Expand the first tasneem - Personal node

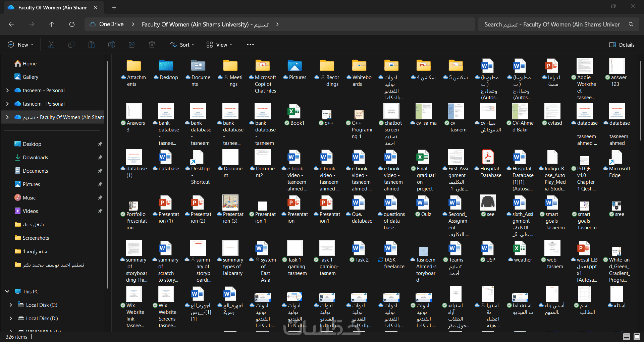pyautogui.click(x=7, y=90)
